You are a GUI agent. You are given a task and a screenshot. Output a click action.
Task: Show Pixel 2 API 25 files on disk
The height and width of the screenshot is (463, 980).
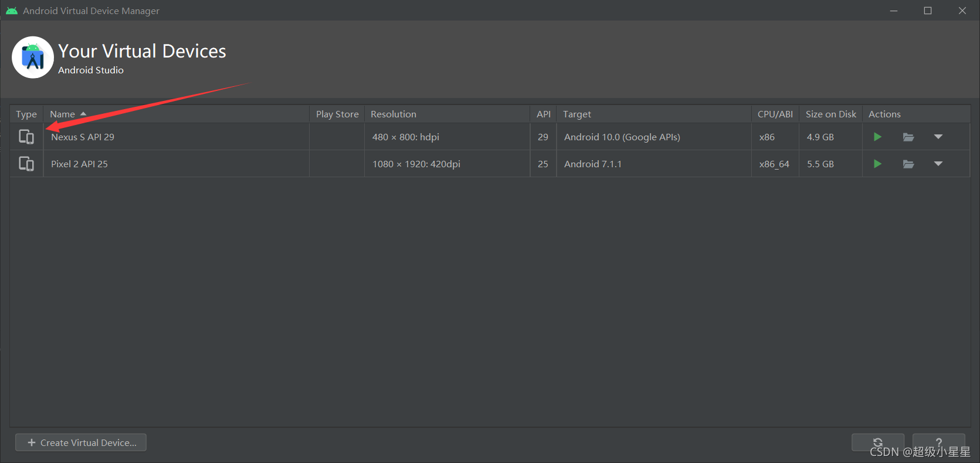click(x=908, y=164)
